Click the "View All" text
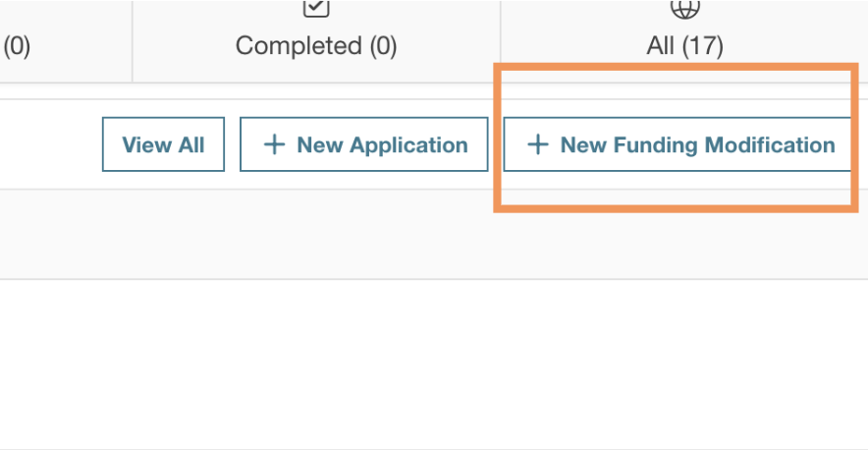The height and width of the screenshot is (450, 868). pos(163,145)
